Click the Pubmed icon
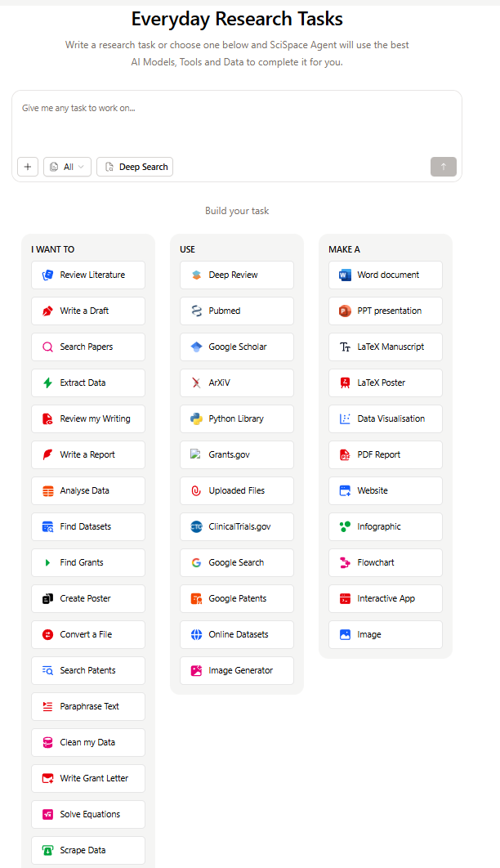 tap(196, 311)
